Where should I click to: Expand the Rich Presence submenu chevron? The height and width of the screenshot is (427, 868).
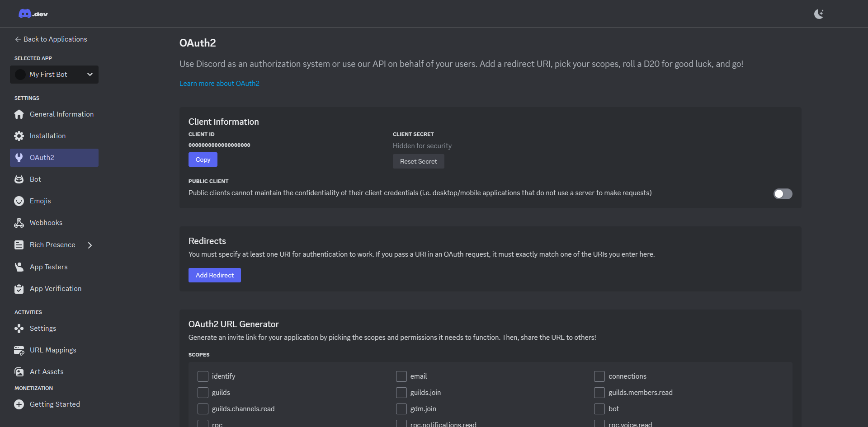point(90,245)
